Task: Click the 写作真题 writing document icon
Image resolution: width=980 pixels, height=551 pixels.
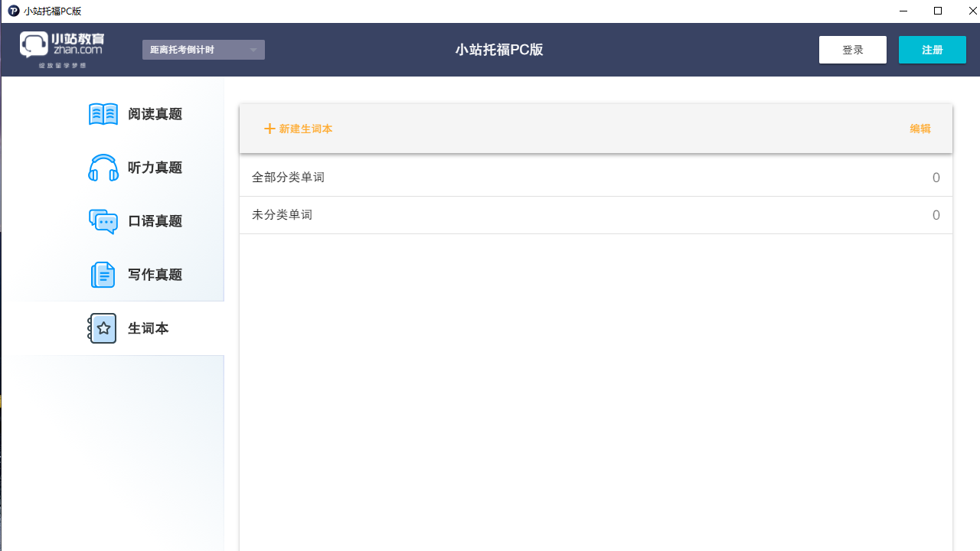Action: (x=103, y=274)
